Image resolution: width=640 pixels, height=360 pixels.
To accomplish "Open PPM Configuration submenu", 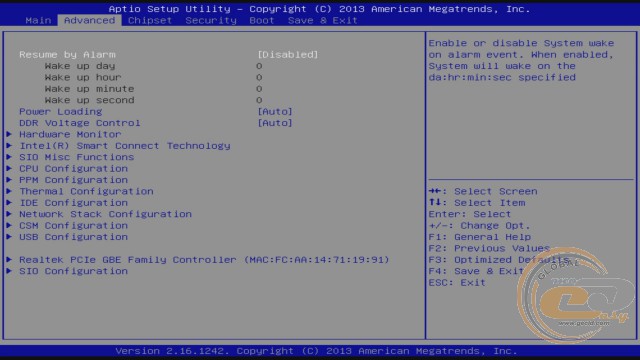I will 73,180.
